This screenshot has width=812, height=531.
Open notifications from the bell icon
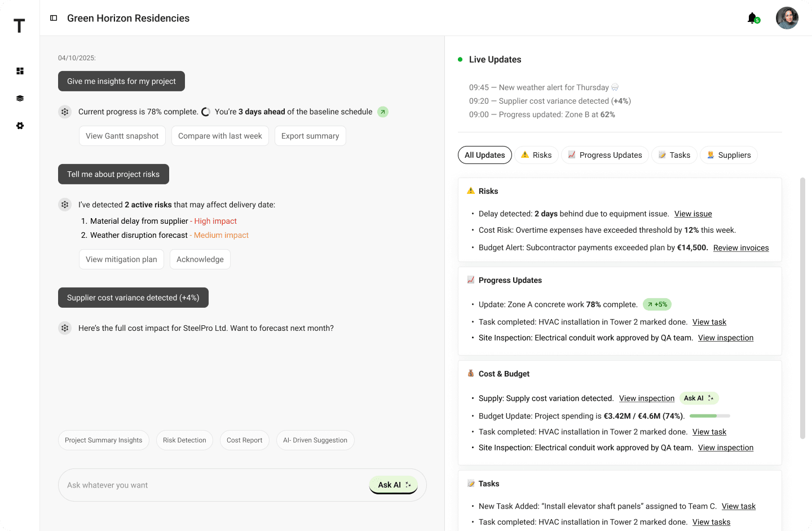[x=752, y=17]
